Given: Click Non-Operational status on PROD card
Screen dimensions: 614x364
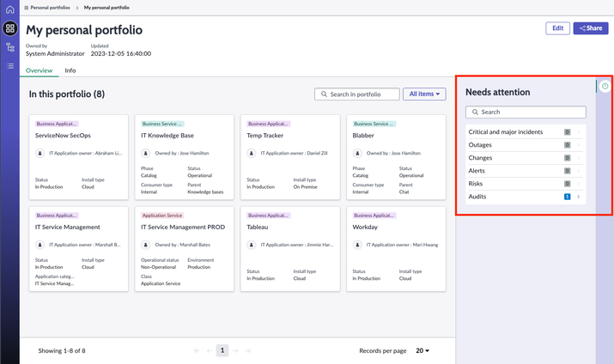Looking at the screenshot, I should (x=158, y=267).
